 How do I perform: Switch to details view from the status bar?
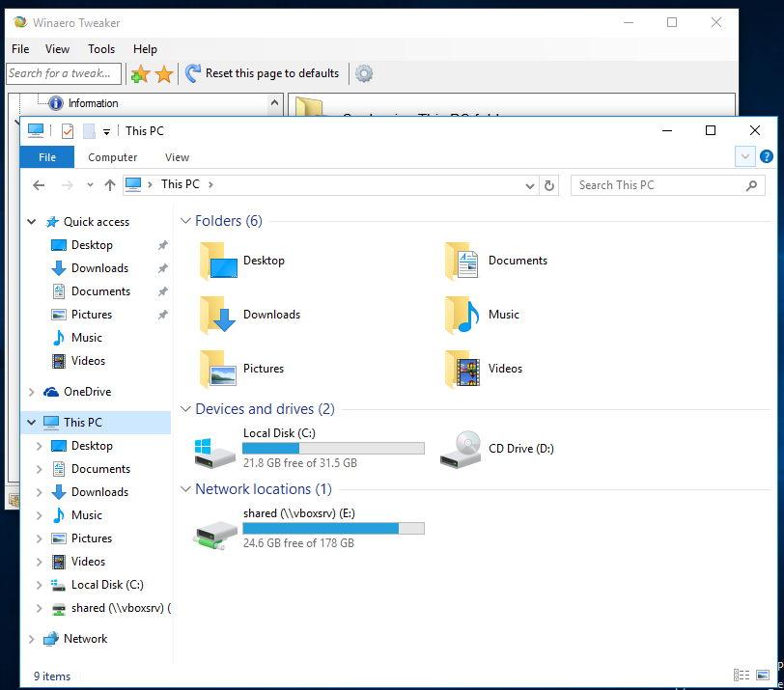[x=742, y=675]
